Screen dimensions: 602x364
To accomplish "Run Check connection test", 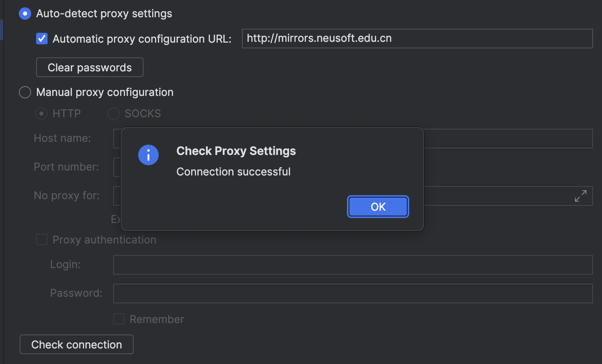I will tap(77, 344).
